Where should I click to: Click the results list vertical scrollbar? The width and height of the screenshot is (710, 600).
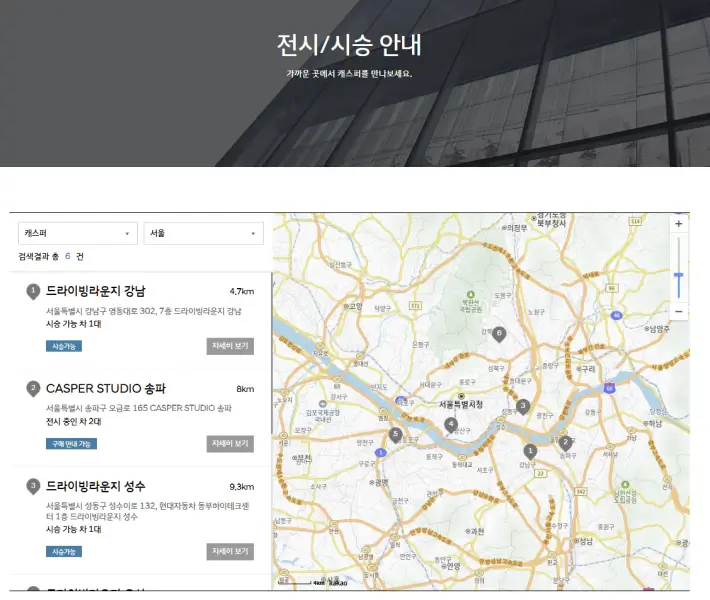272,353
